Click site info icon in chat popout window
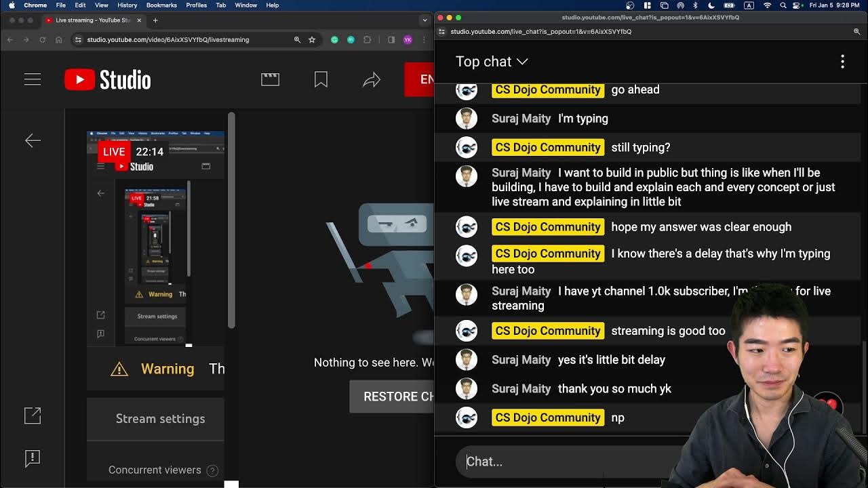This screenshot has width=868, height=488. pos(442,32)
